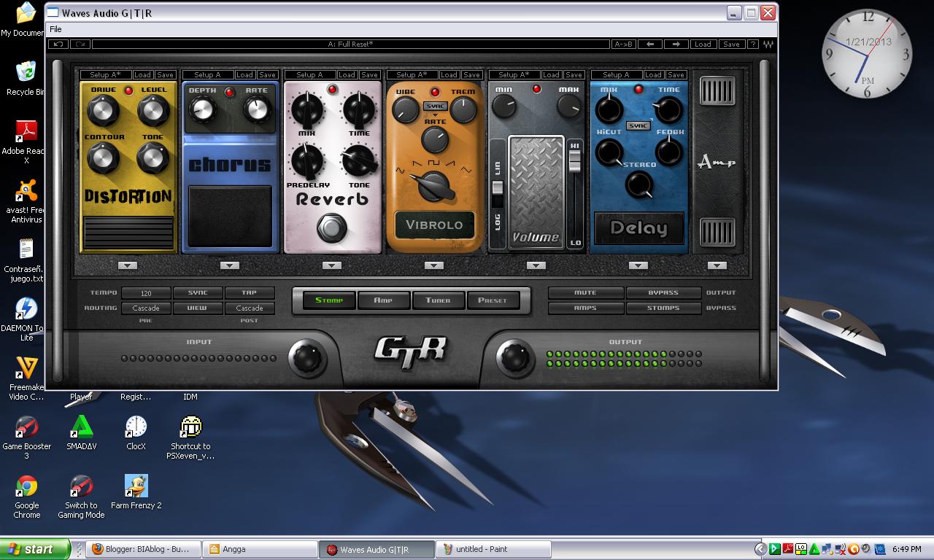This screenshot has width=934, height=560.
Task: Open the dropdown below the Volume pedal
Action: click(x=536, y=265)
